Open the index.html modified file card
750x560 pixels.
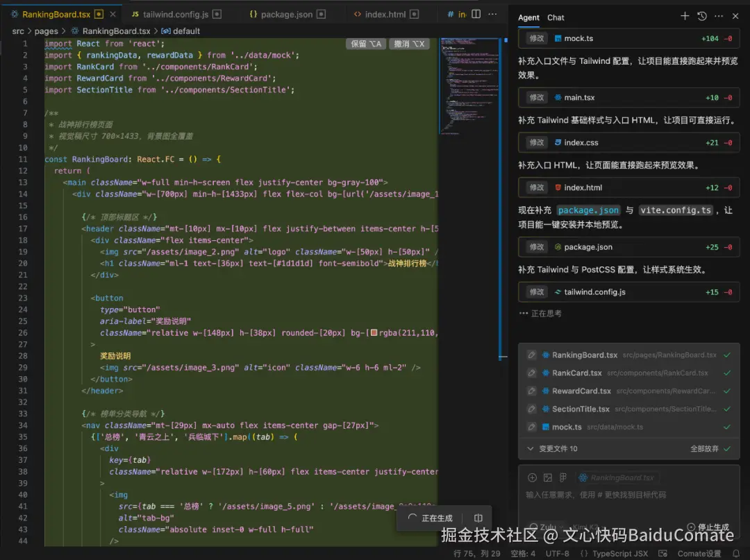tap(629, 187)
